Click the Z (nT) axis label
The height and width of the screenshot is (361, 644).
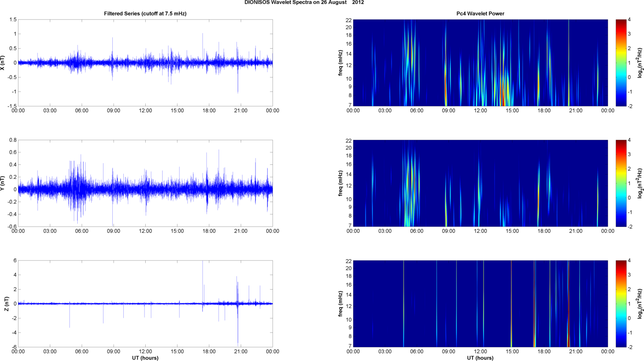tap(6, 304)
